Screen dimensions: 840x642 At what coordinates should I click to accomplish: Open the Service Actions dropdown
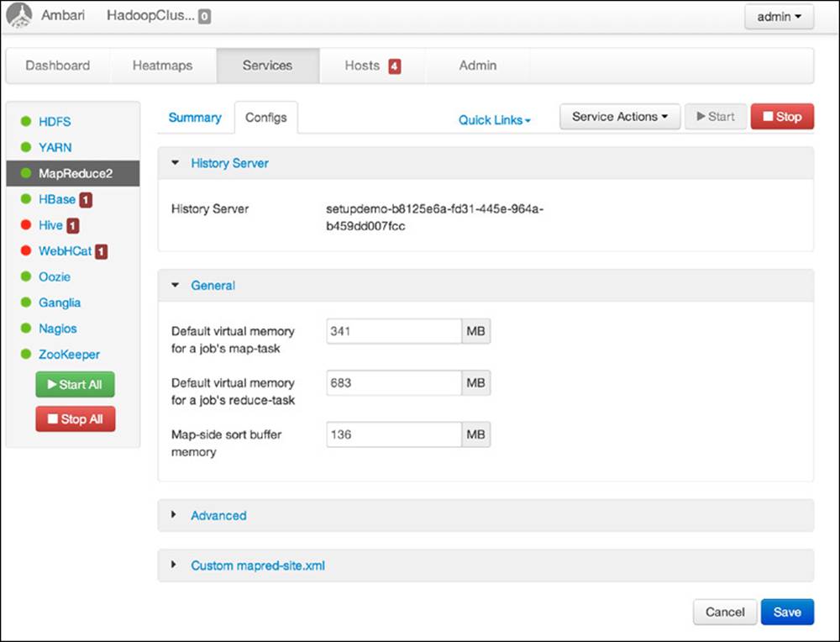click(620, 117)
